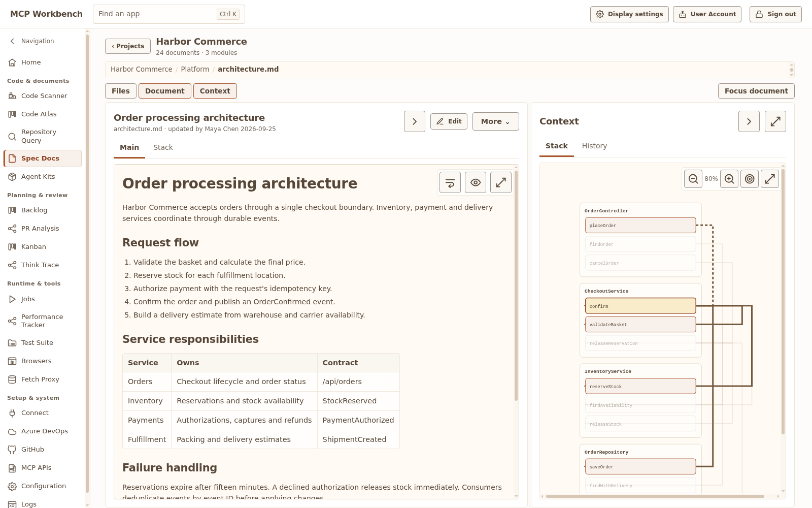This screenshot has width=812, height=508.
Task: Open GitHub integration
Action: pos(43,449)
